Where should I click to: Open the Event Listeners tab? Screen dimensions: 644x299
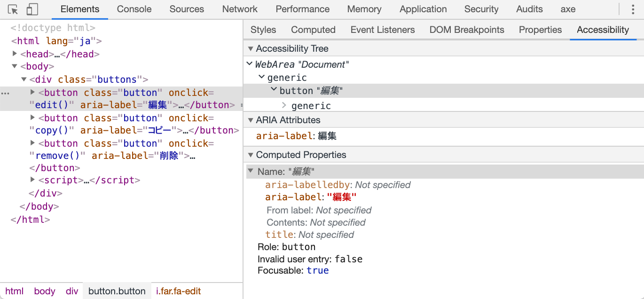(x=382, y=30)
